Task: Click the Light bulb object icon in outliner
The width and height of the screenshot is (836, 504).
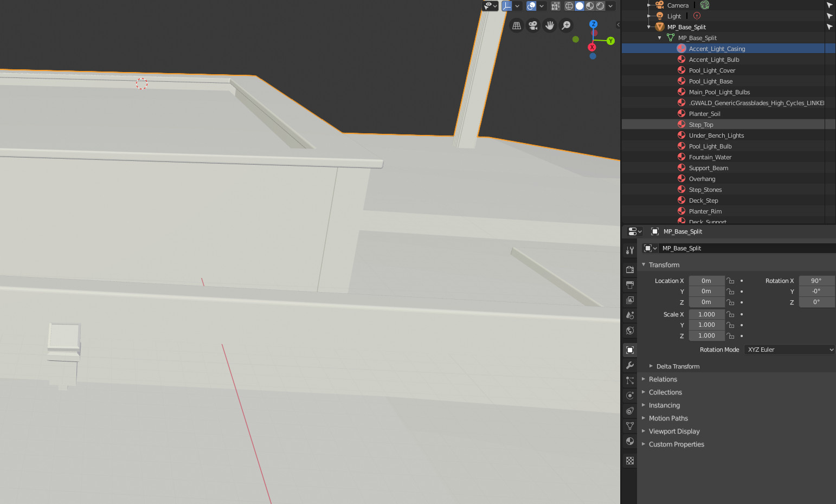Action: click(659, 16)
